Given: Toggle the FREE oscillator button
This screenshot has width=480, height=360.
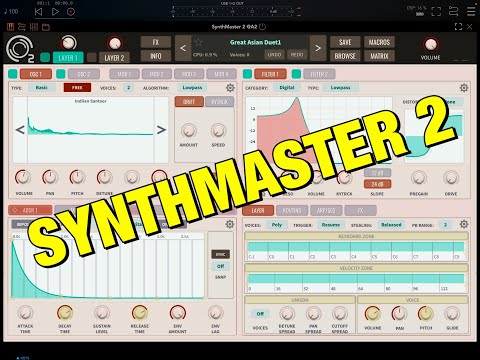Looking at the screenshot, I should point(77,88).
